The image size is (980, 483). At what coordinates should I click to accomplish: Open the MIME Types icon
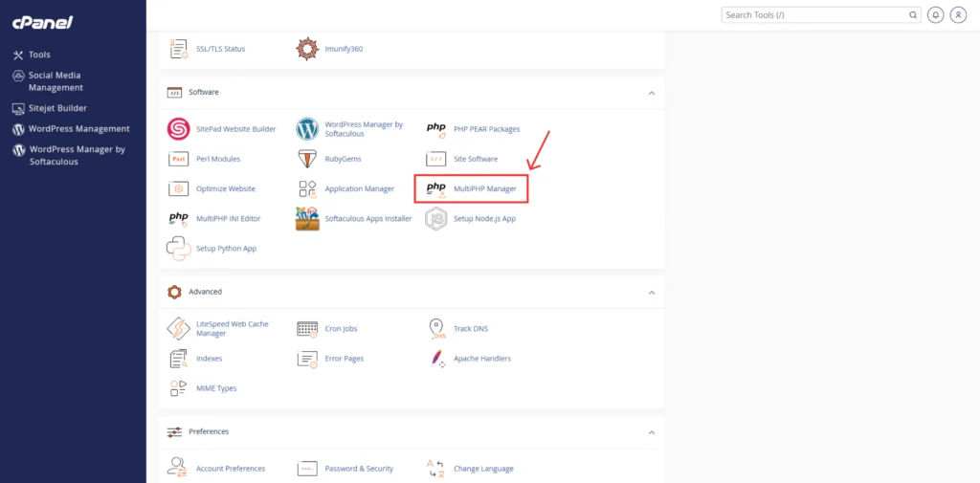(179, 388)
